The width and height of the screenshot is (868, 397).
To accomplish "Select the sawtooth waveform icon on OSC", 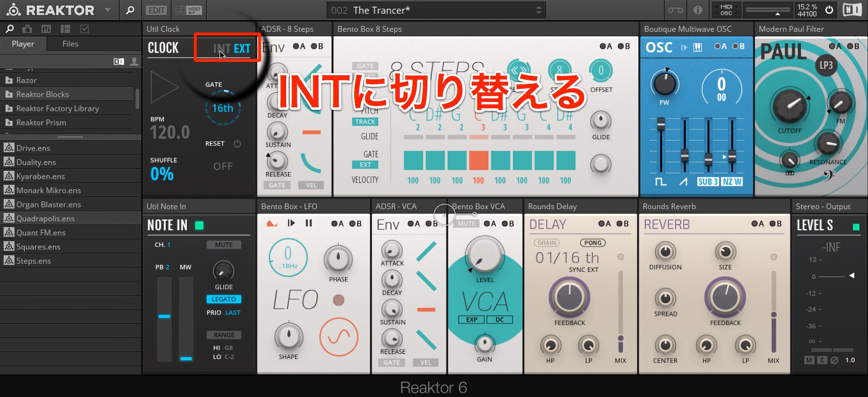I will [x=684, y=182].
